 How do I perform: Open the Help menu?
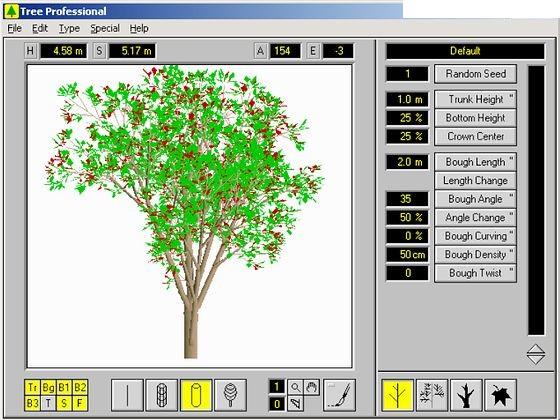[139, 28]
